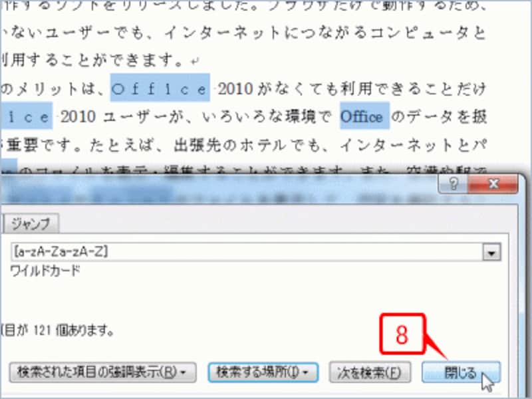
Task: Select the pattern text [a-zA-Za-zA-Z]
Action: [51, 252]
